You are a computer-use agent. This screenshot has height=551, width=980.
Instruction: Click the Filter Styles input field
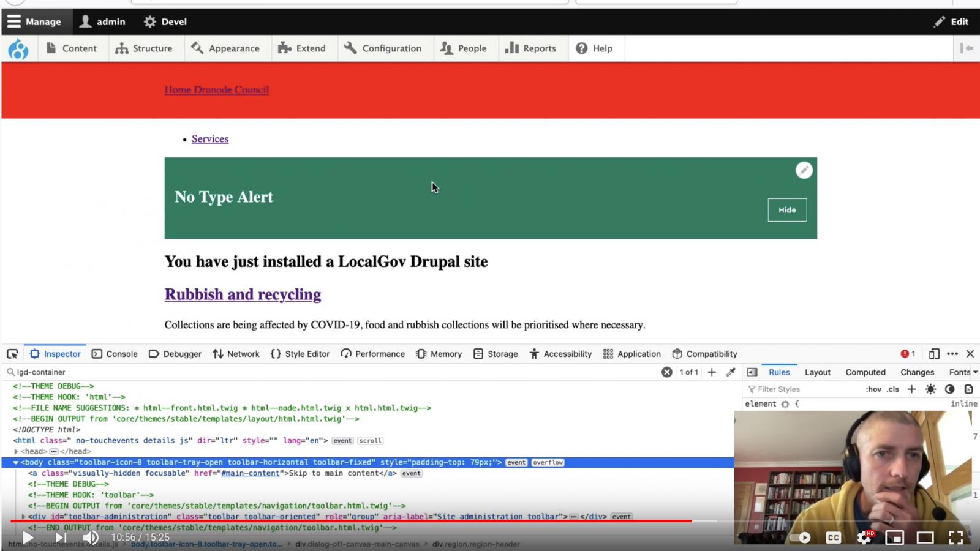click(x=802, y=389)
